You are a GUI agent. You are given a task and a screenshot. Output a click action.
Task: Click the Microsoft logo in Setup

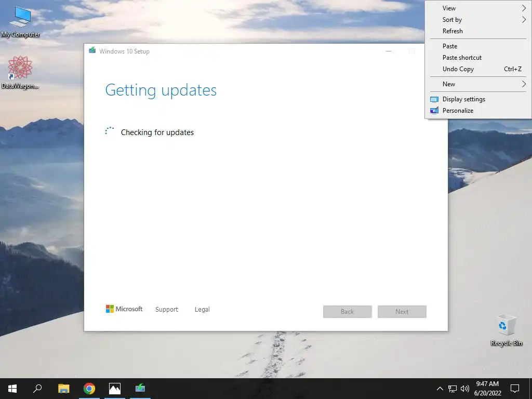124,309
